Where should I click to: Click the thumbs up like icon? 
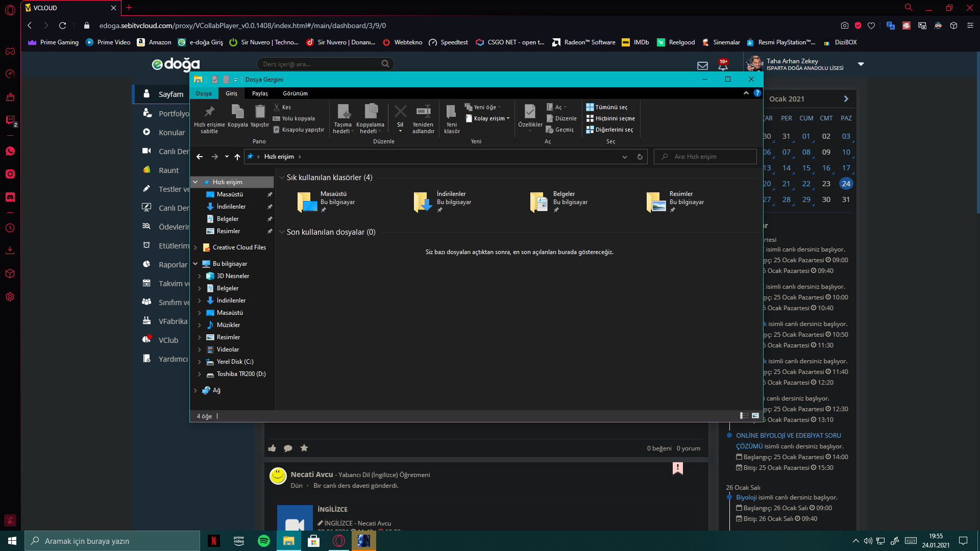(x=272, y=448)
